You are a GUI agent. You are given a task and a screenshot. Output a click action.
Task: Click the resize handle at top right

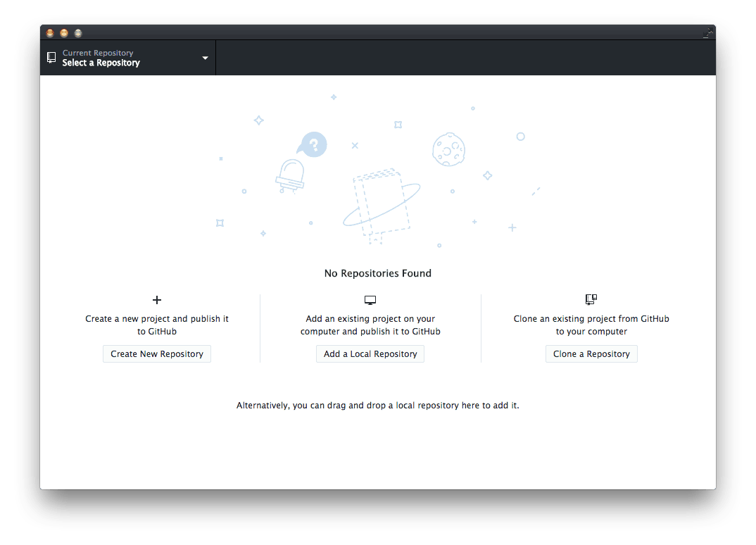click(x=707, y=32)
